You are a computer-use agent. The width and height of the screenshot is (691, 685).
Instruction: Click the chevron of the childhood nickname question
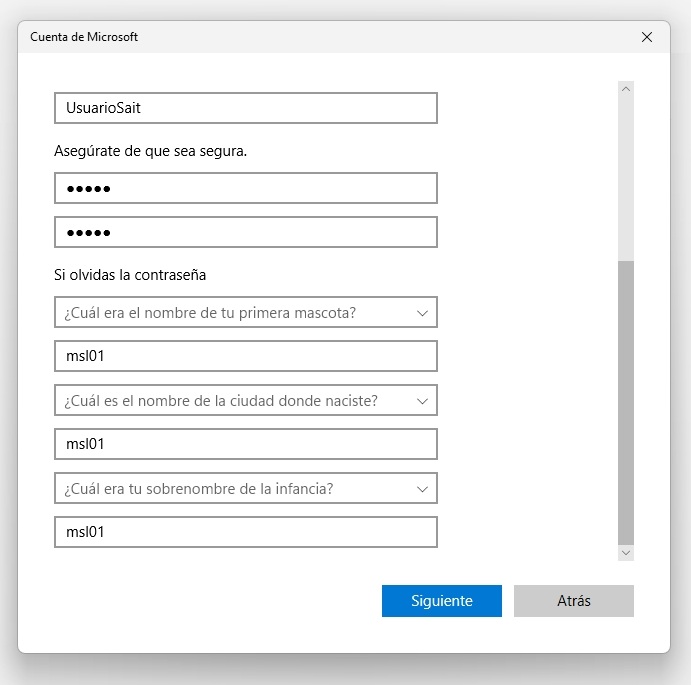click(422, 489)
